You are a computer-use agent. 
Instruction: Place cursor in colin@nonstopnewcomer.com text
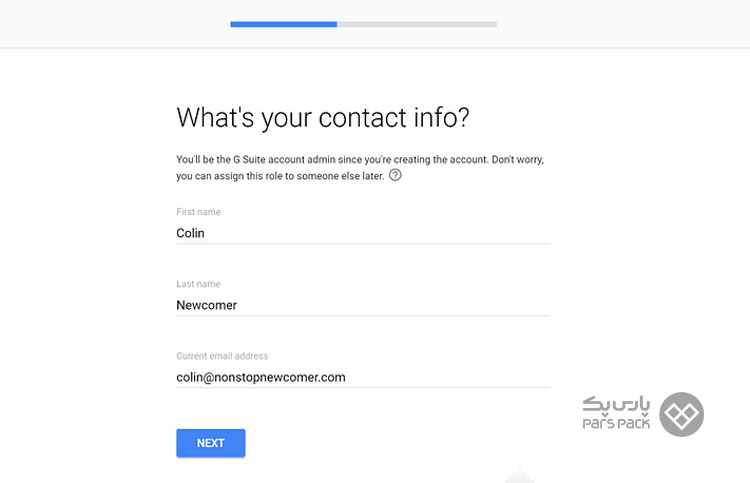(261, 377)
